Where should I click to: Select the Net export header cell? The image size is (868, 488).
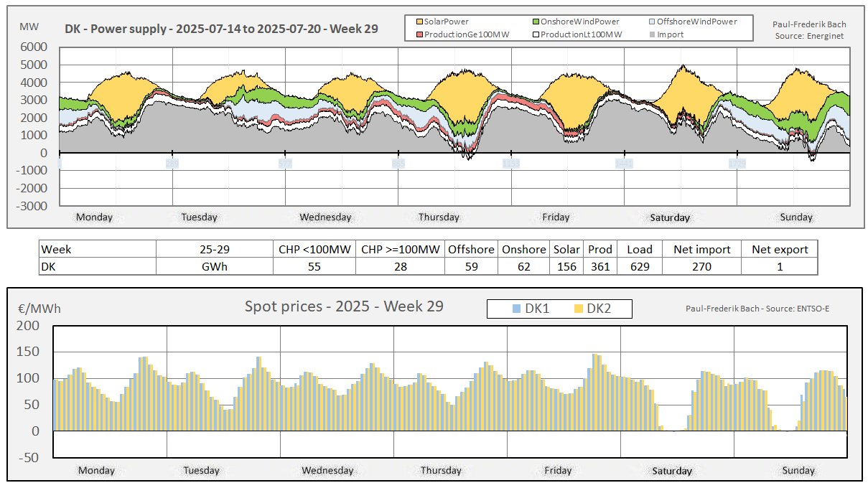[x=780, y=249]
